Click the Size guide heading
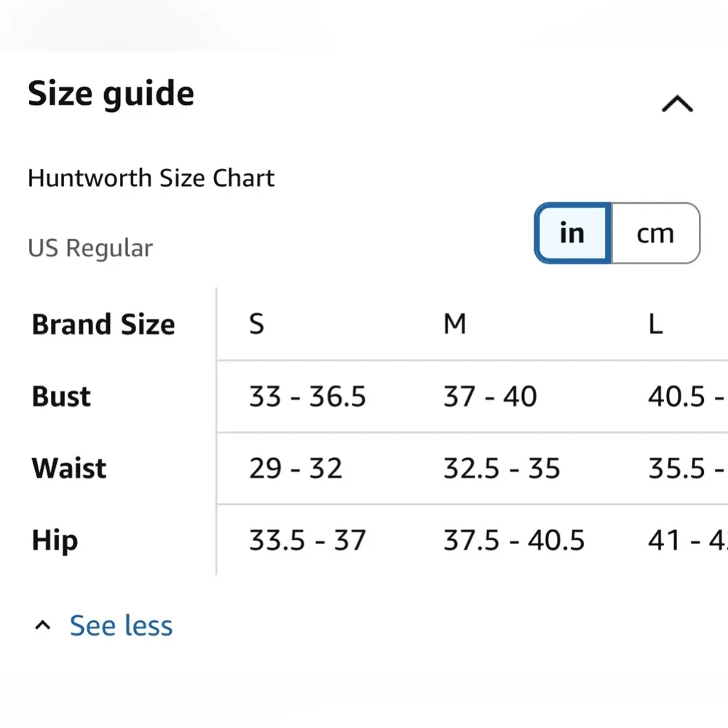The width and height of the screenshot is (728, 728). click(111, 94)
